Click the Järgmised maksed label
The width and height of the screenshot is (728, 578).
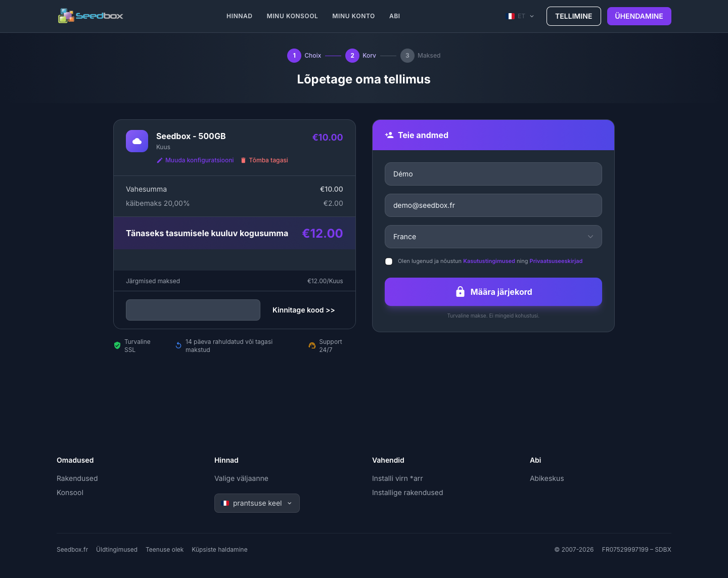153,281
